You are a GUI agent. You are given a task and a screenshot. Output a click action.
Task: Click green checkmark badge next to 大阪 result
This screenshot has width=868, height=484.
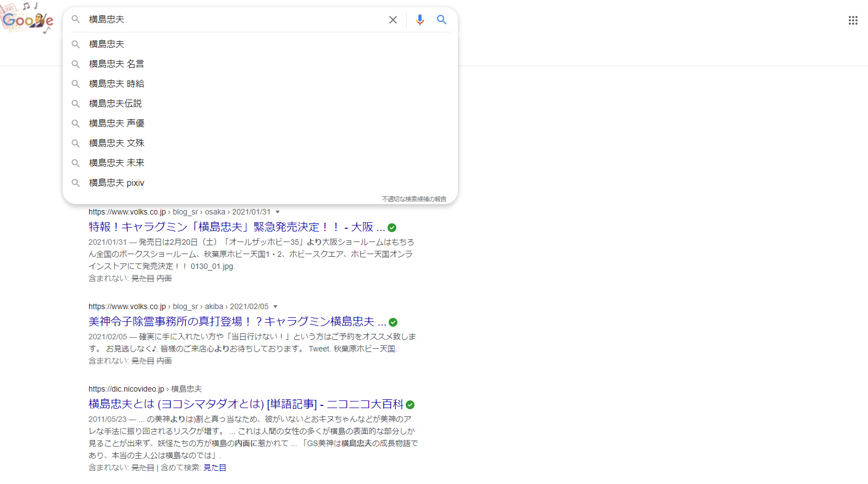[392, 228]
